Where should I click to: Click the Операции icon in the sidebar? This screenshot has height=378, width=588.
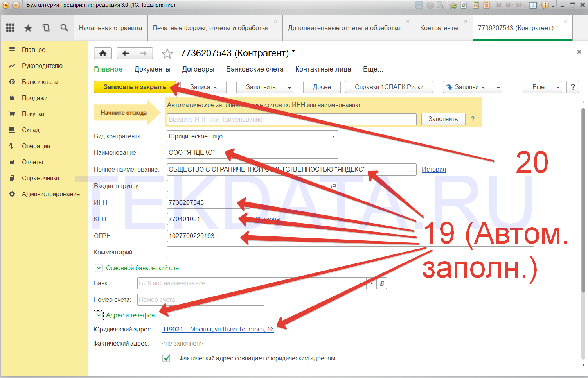coord(12,146)
